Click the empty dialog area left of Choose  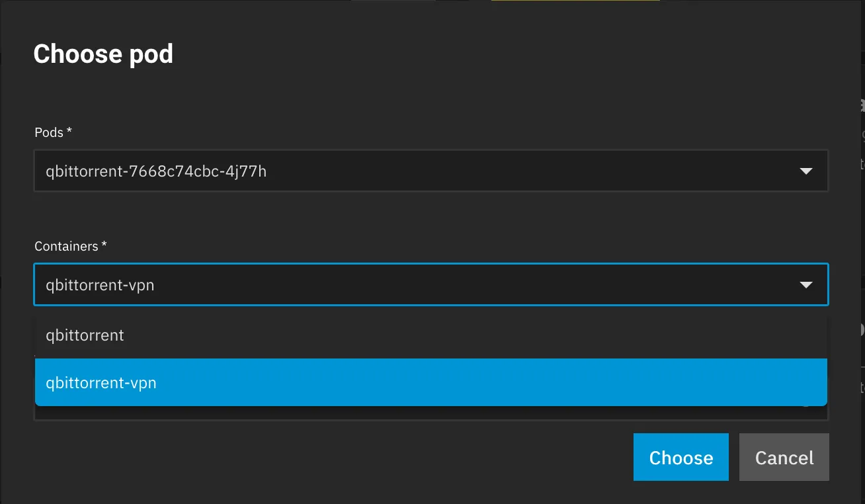pos(331,457)
